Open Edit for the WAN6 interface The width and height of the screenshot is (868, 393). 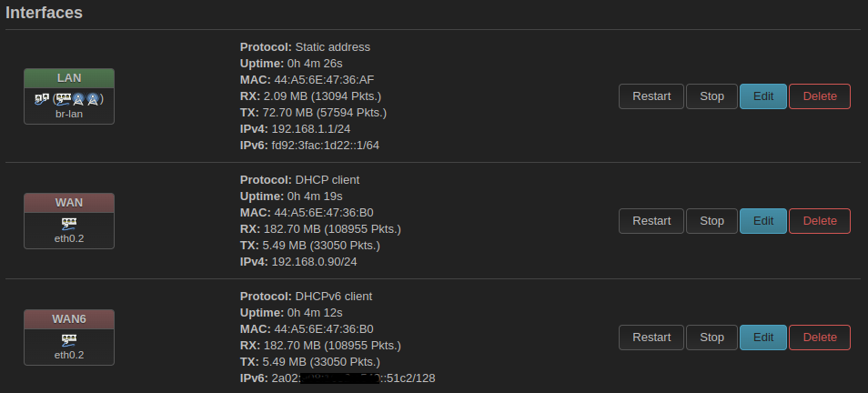click(763, 338)
